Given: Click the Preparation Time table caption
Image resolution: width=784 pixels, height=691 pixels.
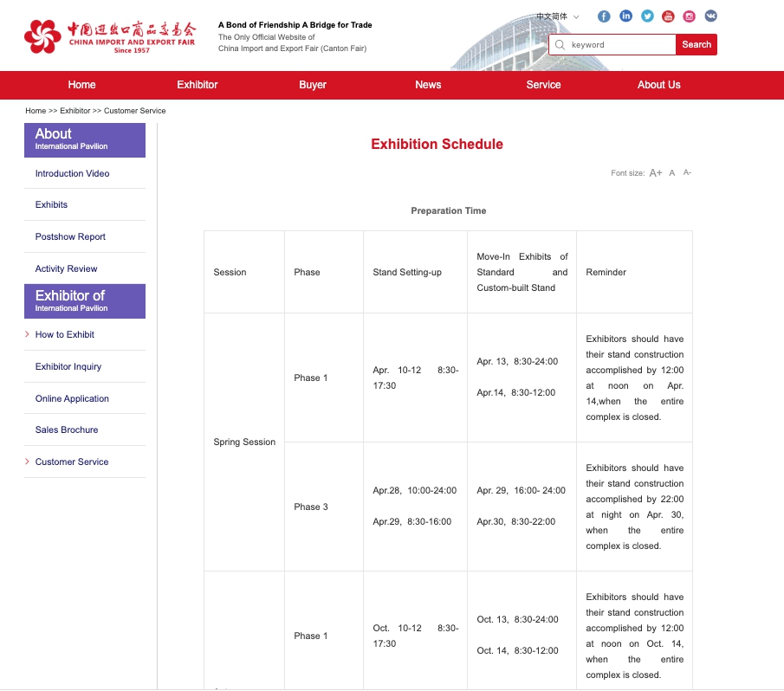Looking at the screenshot, I should pos(449,210).
